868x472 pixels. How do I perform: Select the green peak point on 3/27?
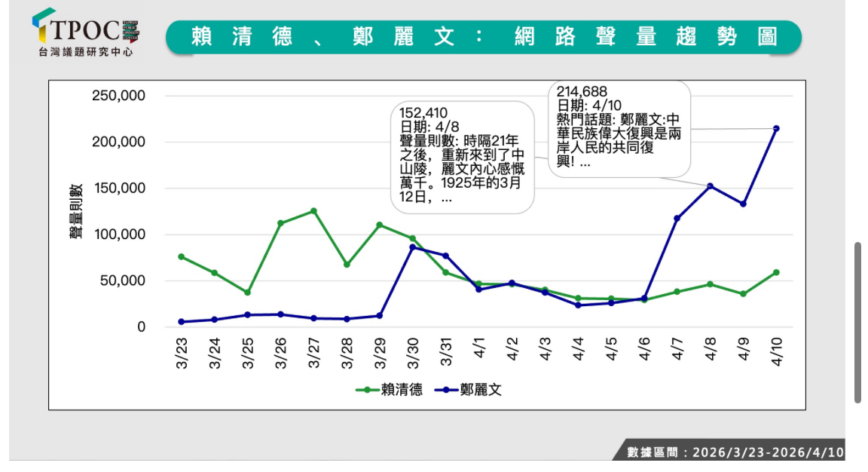click(313, 211)
